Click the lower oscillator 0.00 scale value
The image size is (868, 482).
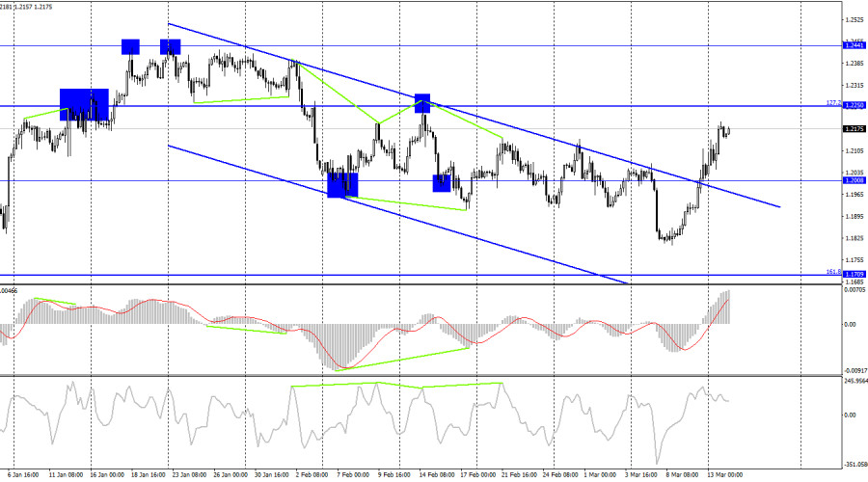click(850, 415)
